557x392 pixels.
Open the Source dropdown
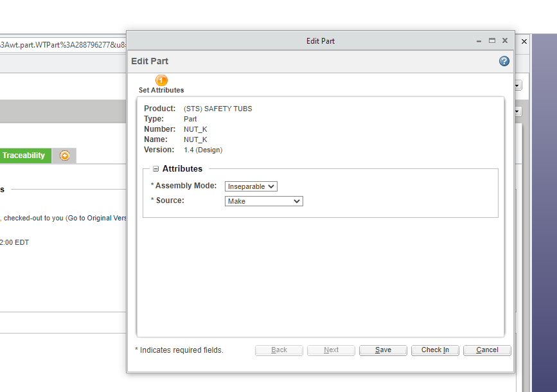(x=264, y=201)
